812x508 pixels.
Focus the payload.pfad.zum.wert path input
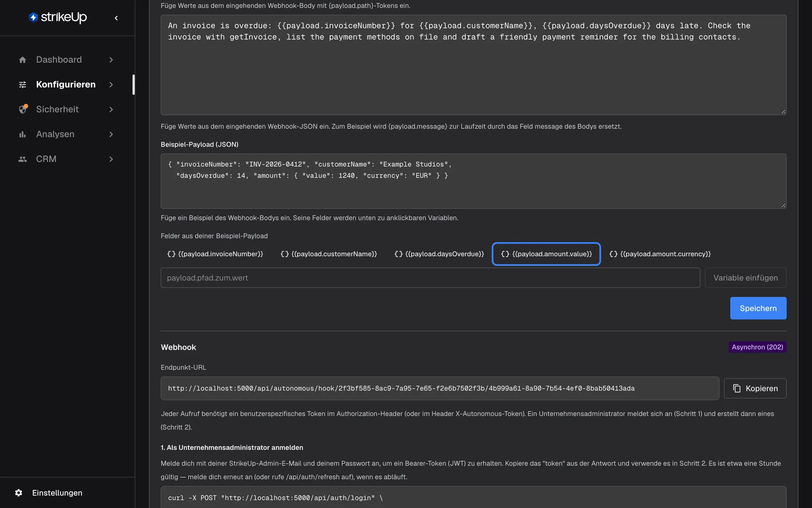click(x=430, y=278)
